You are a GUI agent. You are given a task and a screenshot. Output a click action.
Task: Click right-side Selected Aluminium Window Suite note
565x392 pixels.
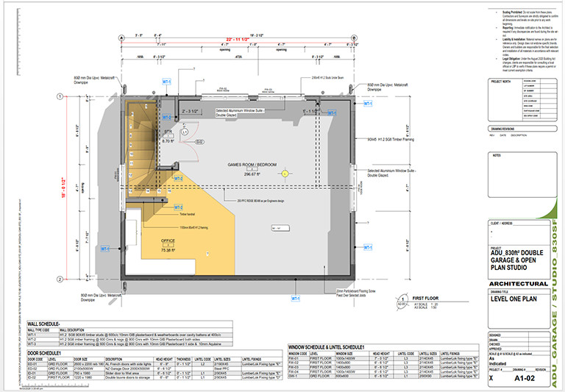click(x=391, y=173)
